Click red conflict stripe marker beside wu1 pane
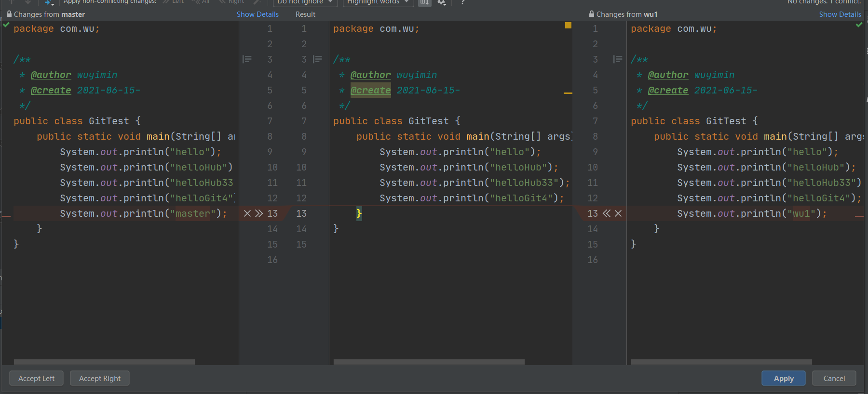The width and height of the screenshot is (868, 394). 859,217
